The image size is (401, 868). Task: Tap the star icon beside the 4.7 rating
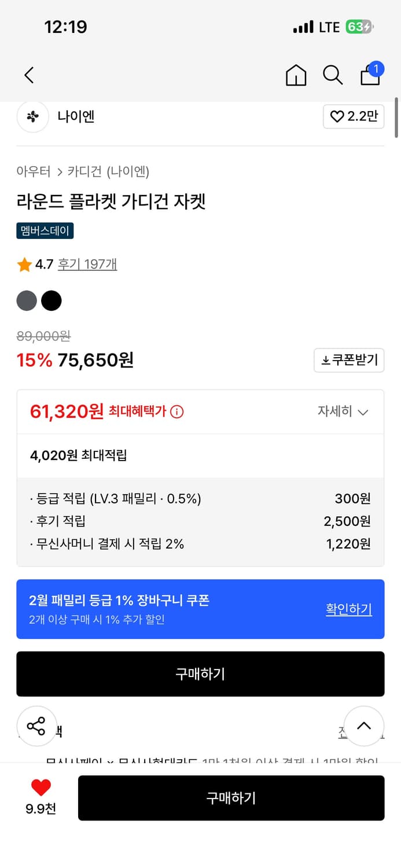point(23,263)
